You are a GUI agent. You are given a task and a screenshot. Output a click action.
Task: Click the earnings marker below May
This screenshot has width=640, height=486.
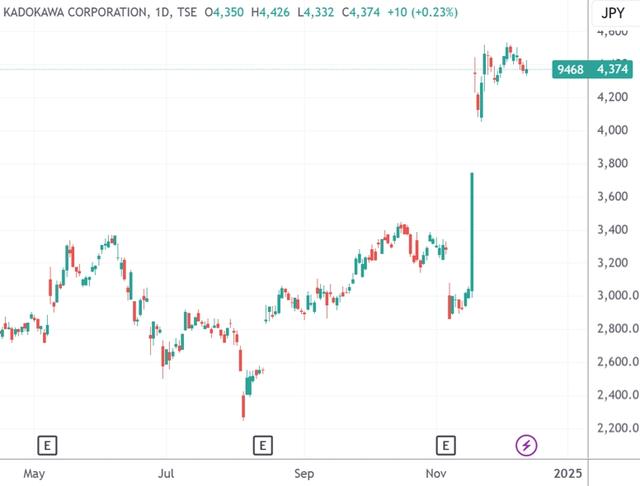coord(46,444)
